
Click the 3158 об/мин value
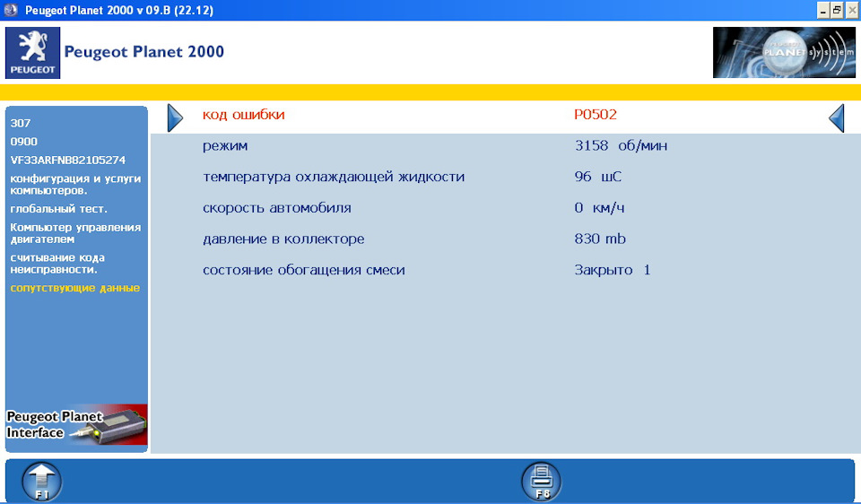coord(621,145)
